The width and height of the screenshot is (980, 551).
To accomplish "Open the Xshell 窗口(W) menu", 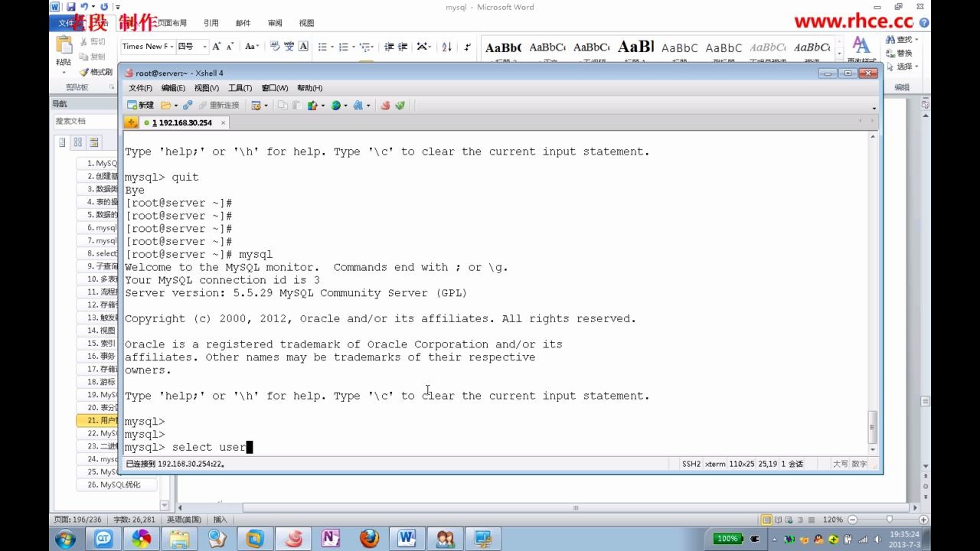I will (x=275, y=88).
